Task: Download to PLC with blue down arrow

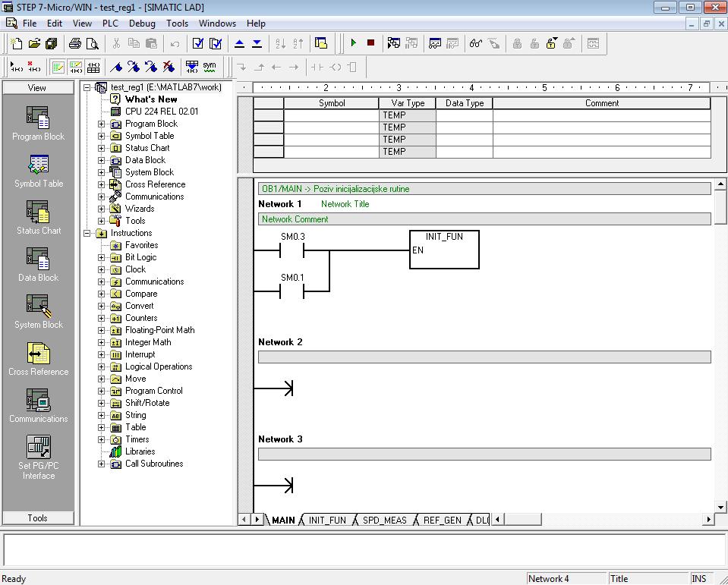Action: click(257, 43)
